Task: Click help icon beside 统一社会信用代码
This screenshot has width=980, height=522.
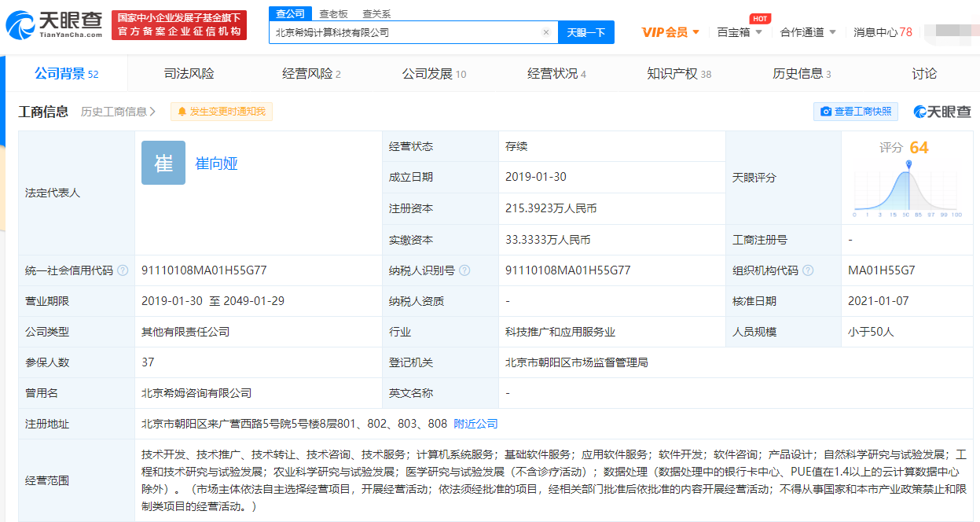Action: coord(123,270)
